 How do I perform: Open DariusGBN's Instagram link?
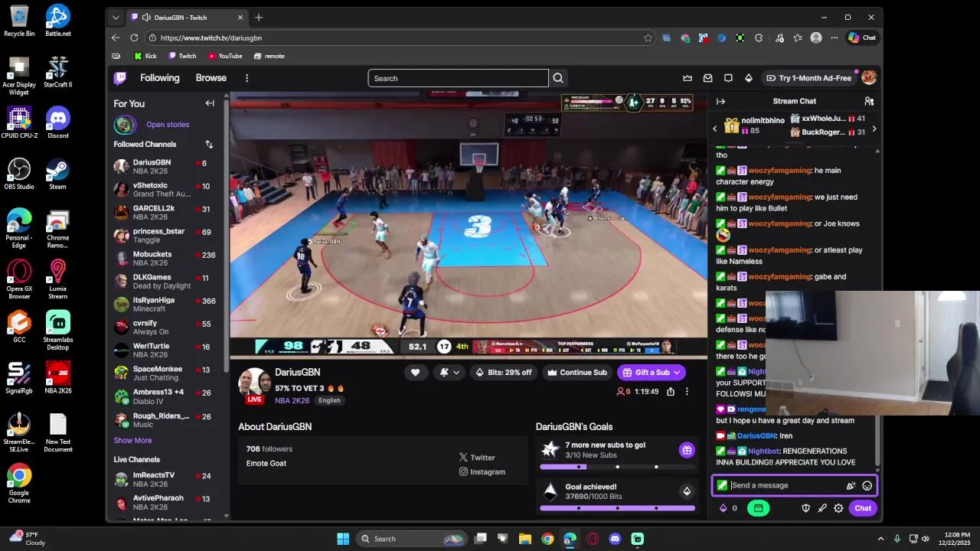(482, 472)
